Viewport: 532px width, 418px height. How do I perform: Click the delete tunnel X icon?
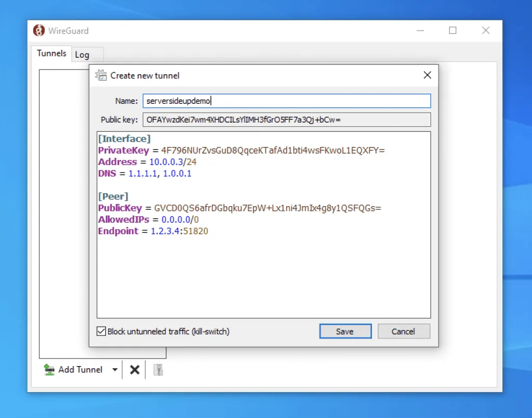tap(134, 369)
